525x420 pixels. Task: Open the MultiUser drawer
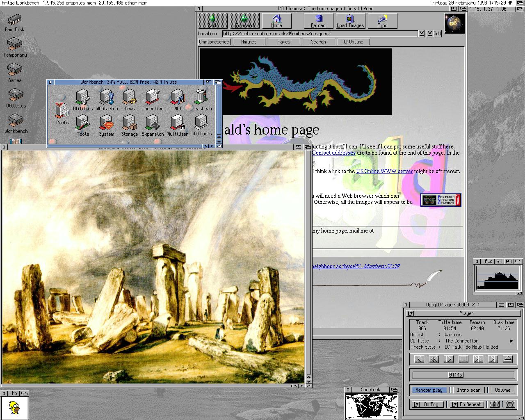(x=178, y=126)
